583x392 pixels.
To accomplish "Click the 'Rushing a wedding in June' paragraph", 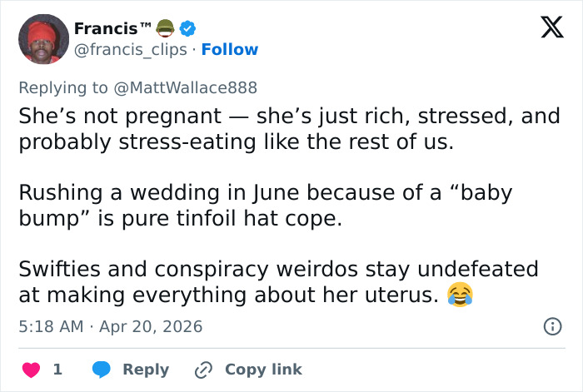I will [x=265, y=205].
